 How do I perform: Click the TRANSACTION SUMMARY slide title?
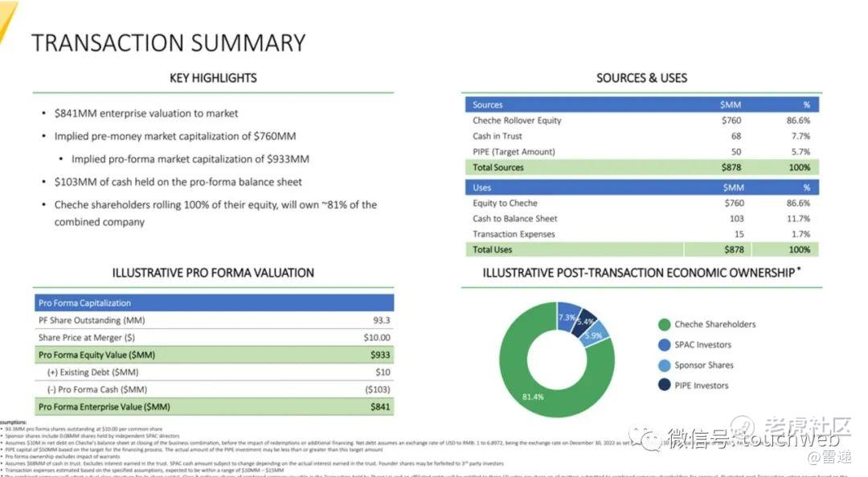168,43
